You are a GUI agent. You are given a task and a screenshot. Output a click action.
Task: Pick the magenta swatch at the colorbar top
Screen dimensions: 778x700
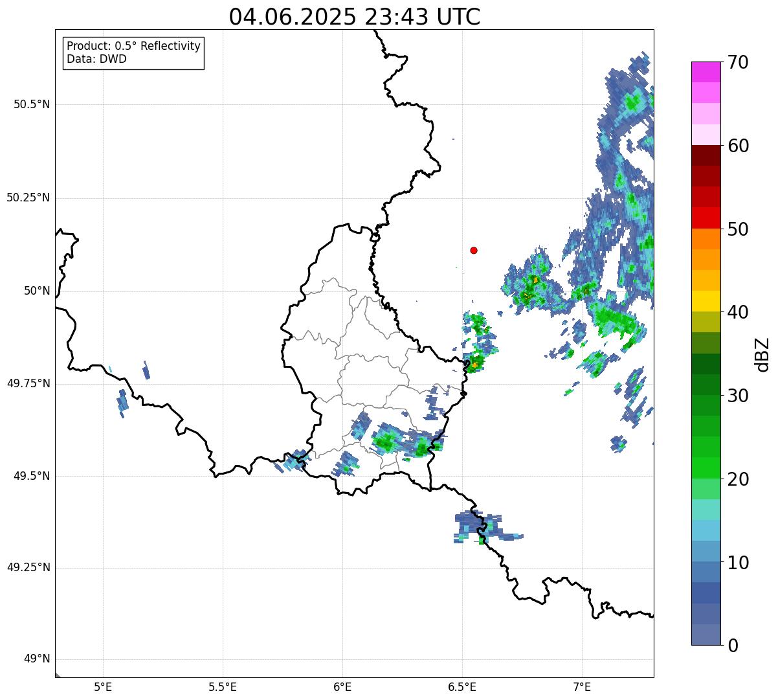(x=706, y=72)
